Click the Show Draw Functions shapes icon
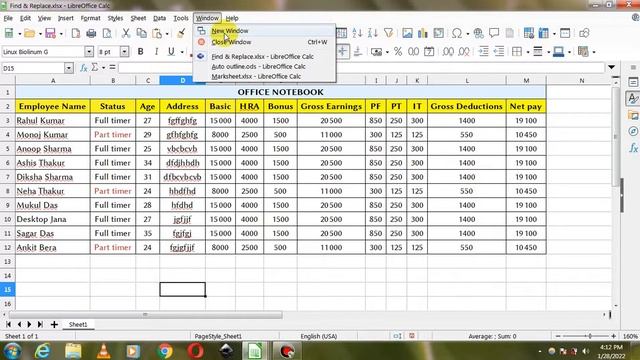Screen dimensions: 640x360 coord(584,33)
